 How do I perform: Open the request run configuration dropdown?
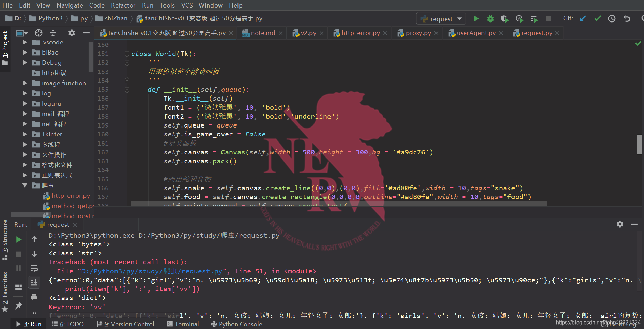point(441,19)
